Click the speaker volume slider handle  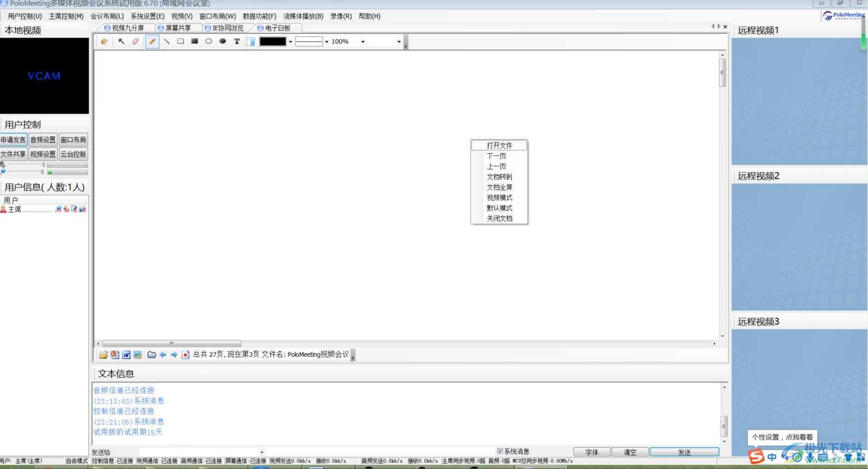(x=44, y=165)
